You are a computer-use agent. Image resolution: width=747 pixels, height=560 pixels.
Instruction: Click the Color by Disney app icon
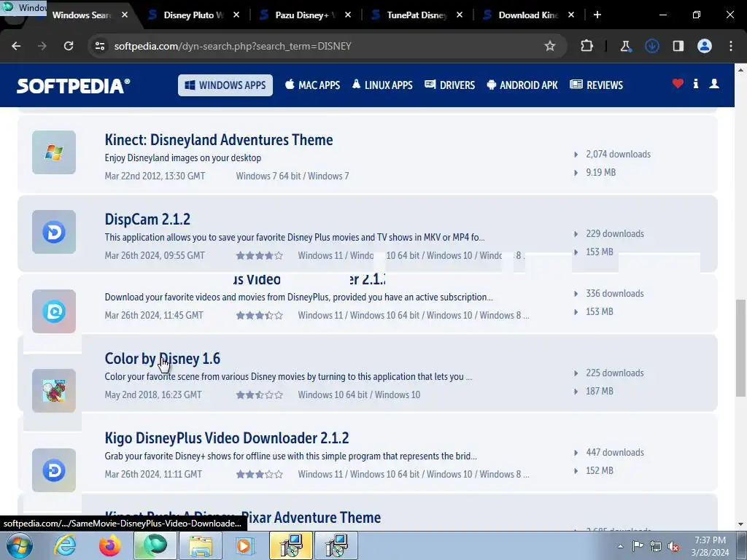pos(54,391)
